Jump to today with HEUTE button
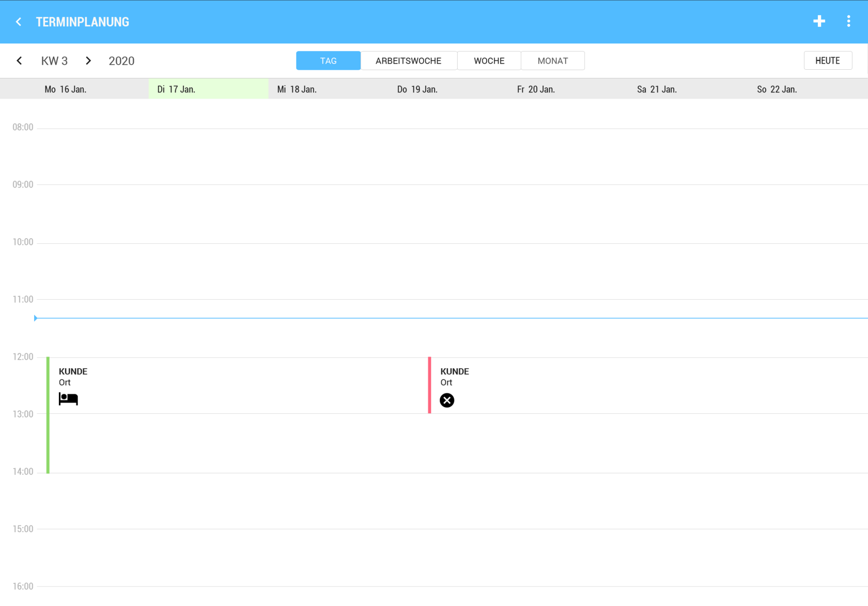The height and width of the screenshot is (606, 868). coord(828,61)
